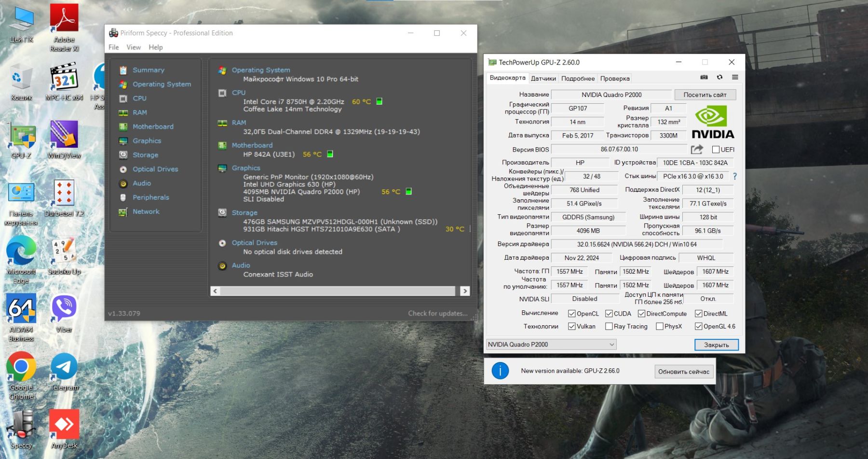Switch to Проверка tab in GPU-Z
Image resolution: width=868 pixels, height=459 pixels.
pos(615,78)
